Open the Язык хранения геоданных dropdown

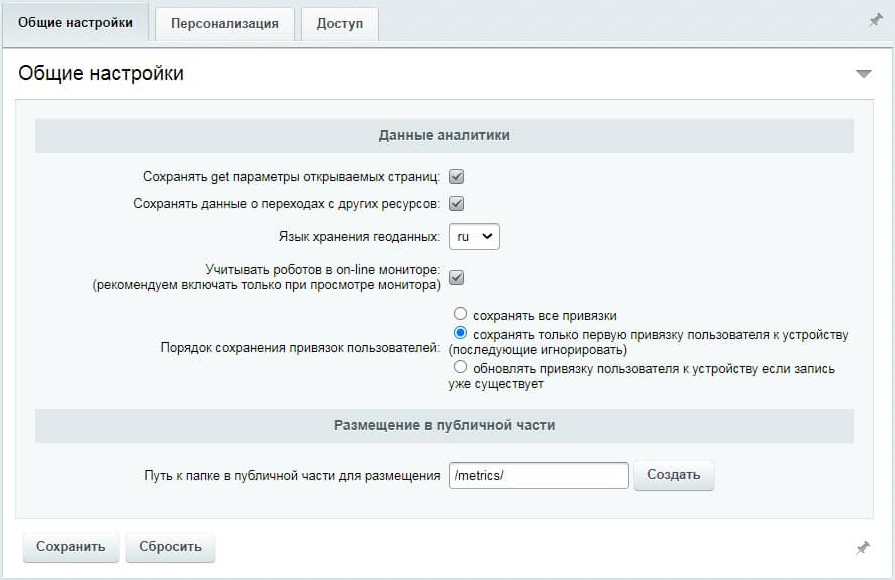(474, 236)
